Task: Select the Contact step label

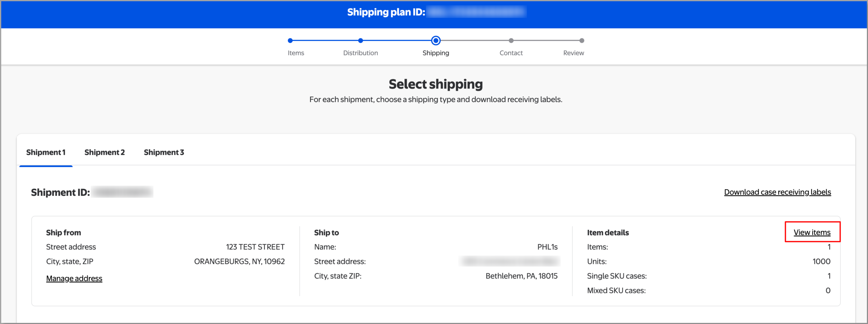Action: [511, 53]
